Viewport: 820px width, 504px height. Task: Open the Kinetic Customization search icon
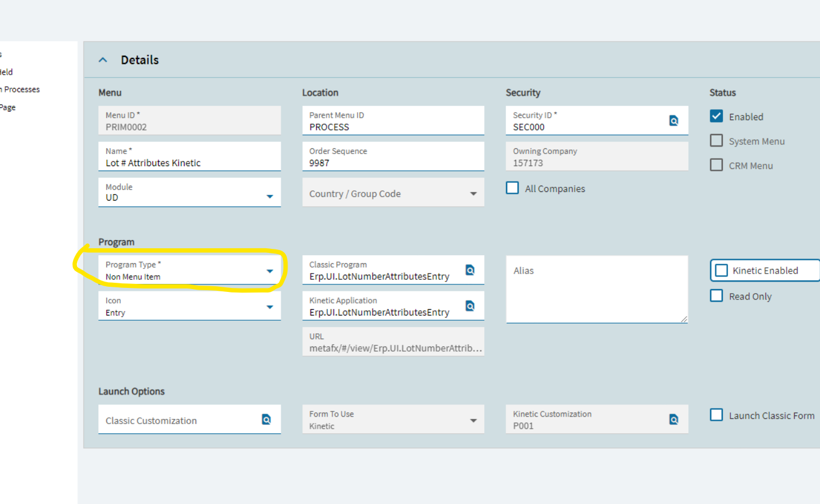click(673, 420)
